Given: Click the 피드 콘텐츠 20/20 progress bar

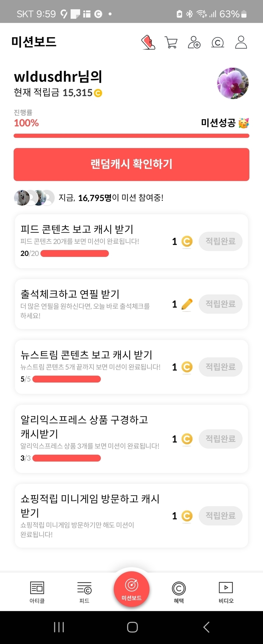Looking at the screenshot, I should click(x=75, y=253).
